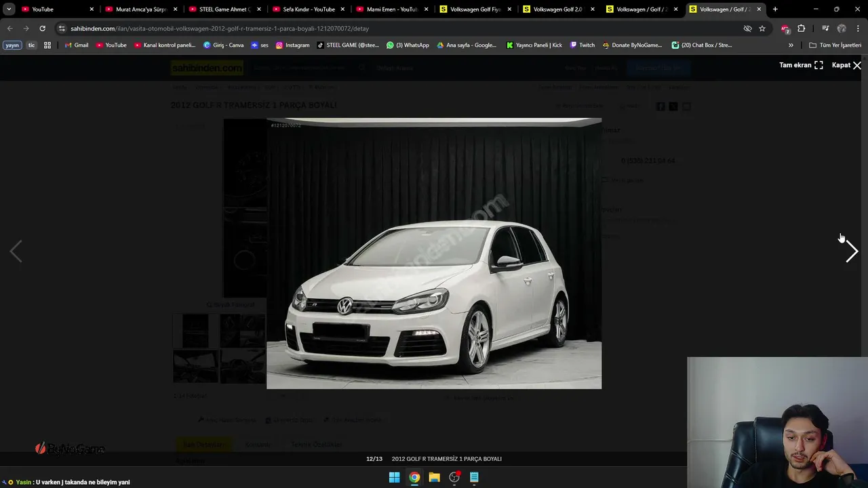Open the ses bookmark

pos(260,45)
